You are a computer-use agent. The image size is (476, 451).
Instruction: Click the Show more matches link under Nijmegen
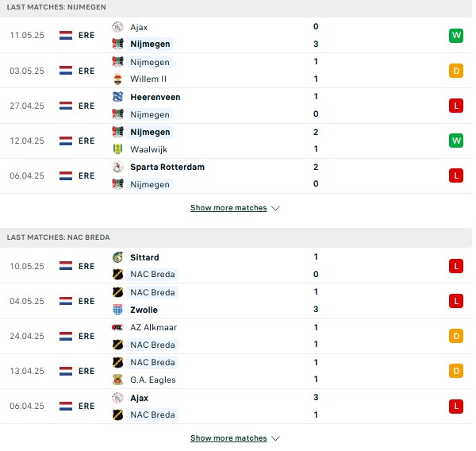coord(228,208)
